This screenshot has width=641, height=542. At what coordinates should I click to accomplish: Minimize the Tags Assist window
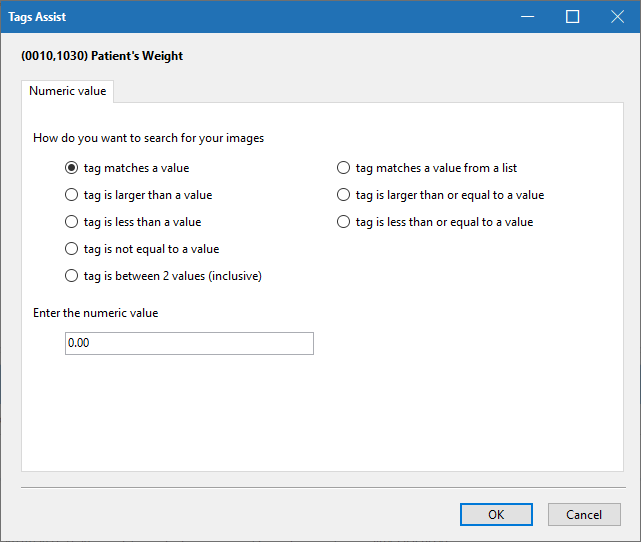point(527,17)
